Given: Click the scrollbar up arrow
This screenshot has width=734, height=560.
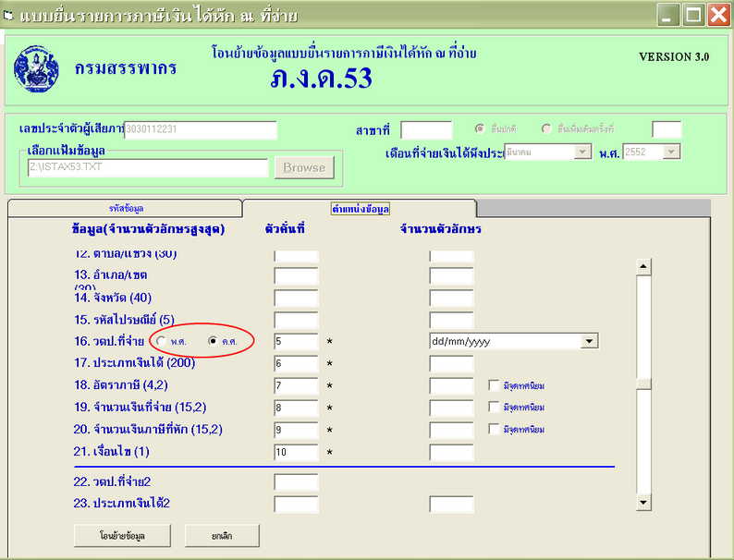Looking at the screenshot, I should [x=643, y=267].
